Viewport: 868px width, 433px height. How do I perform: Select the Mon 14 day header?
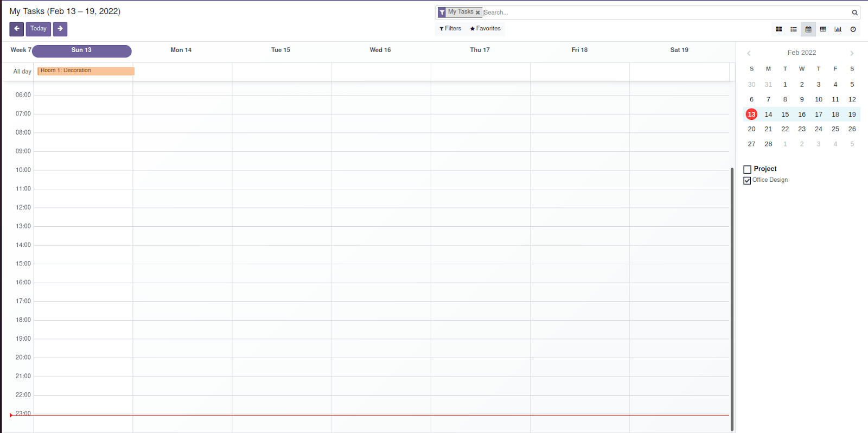(181, 50)
